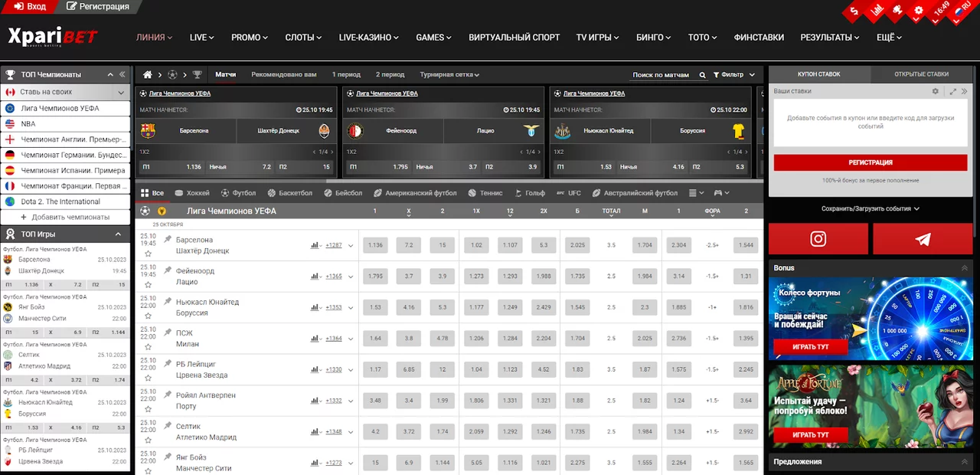Image resolution: width=980 pixels, height=475 pixels.
Task: Select the Баскетбол sport filter
Action: click(289, 193)
